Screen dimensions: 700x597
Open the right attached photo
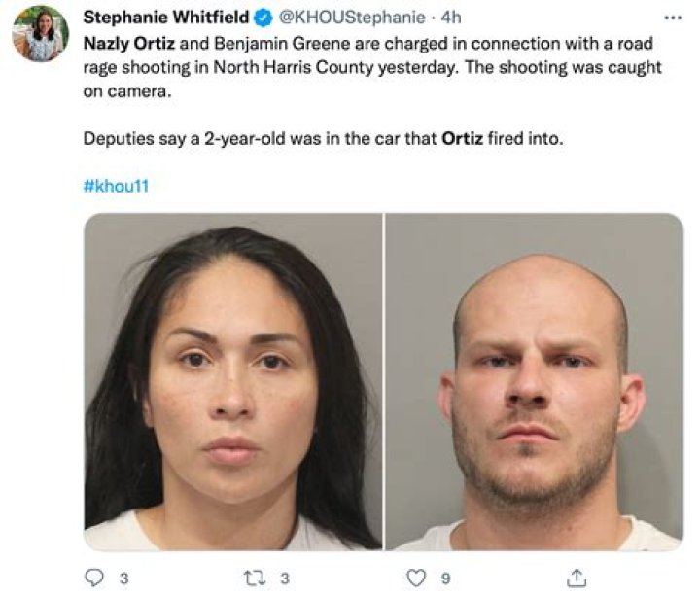[x=535, y=382]
